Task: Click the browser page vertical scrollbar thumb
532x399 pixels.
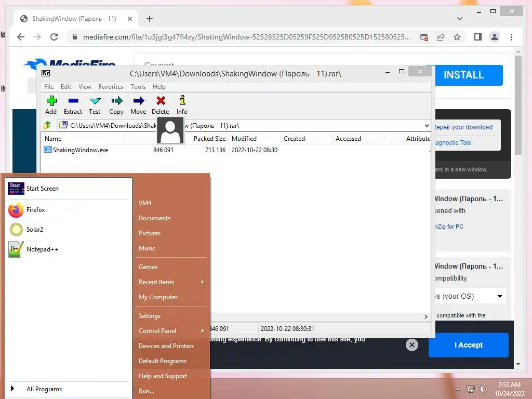Action: point(518,105)
